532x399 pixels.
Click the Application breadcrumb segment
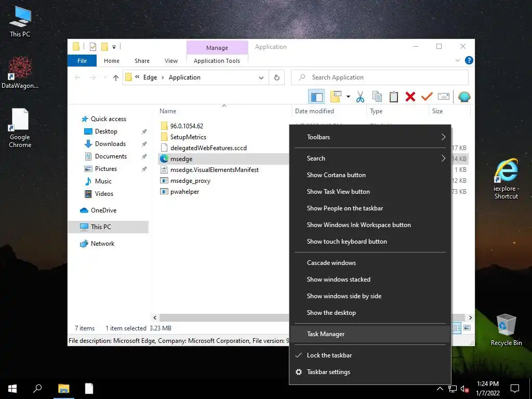click(x=184, y=77)
